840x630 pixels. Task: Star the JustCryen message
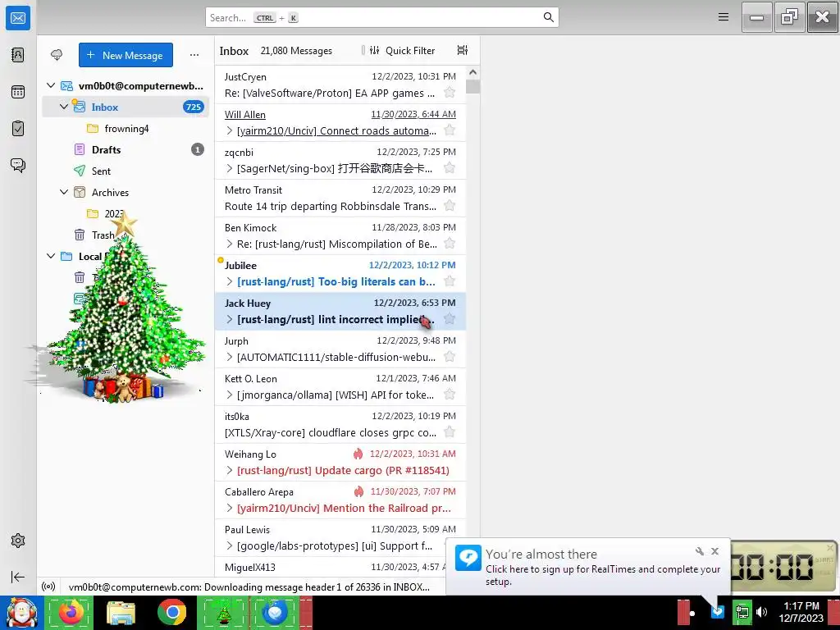click(x=450, y=93)
